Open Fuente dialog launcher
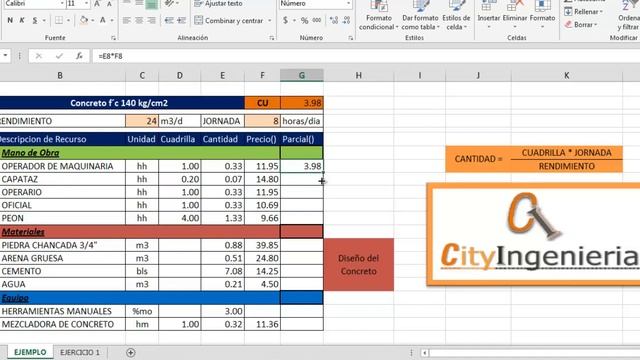Image resolution: width=640 pixels, height=360 pixels. tap(113, 38)
